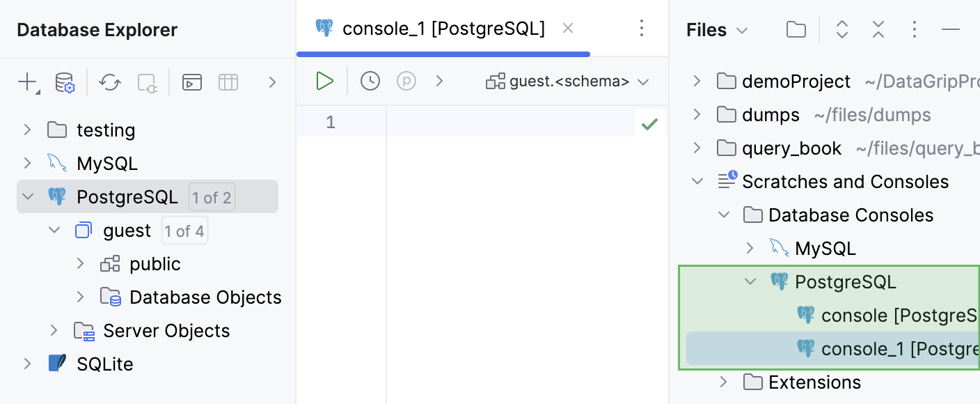Click the New (plus) icon in Database Explorer
This screenshot has width=980, height=404.
[27, 83]
